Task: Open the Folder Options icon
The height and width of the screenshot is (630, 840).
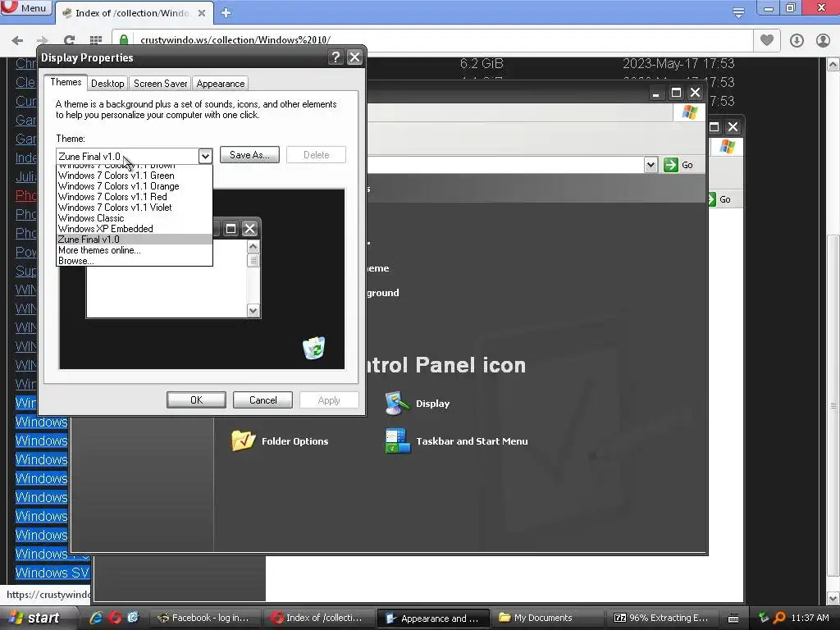Action: (243, 441)
